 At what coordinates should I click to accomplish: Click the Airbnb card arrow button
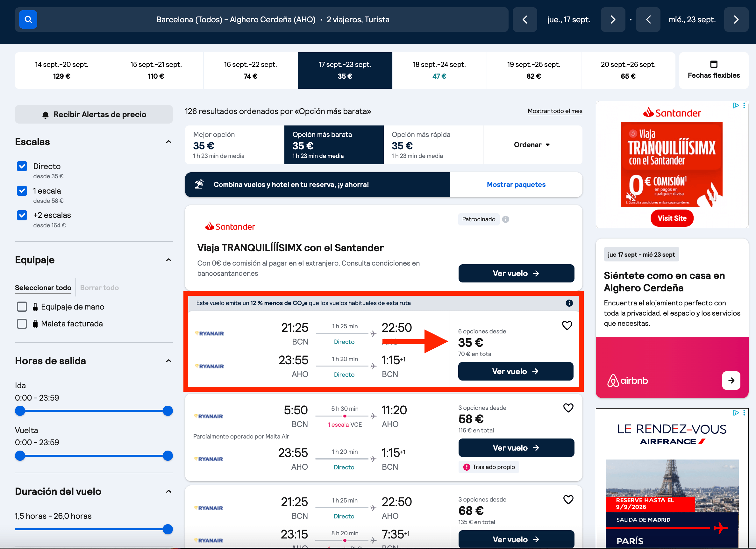click(731, 380)
